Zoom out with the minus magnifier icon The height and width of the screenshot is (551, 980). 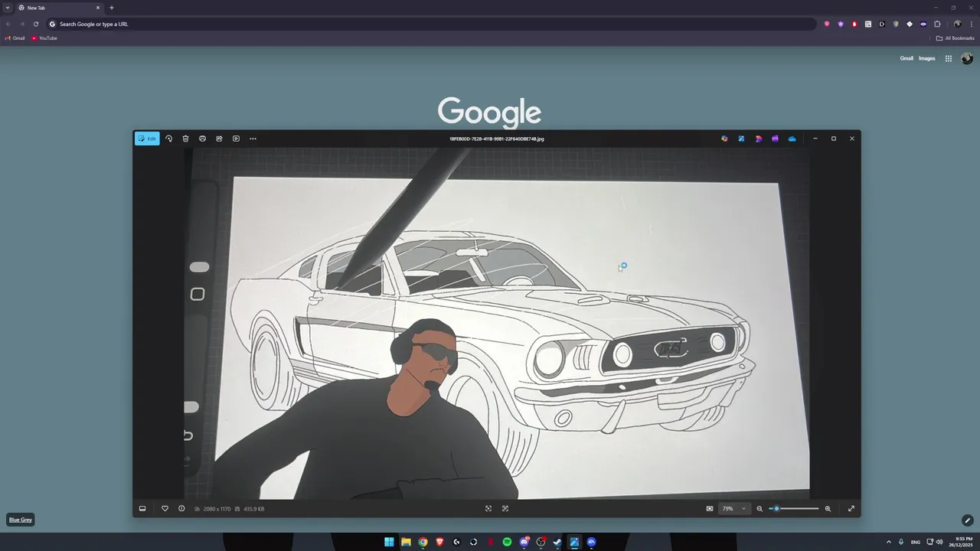click(x=759, y=508)
